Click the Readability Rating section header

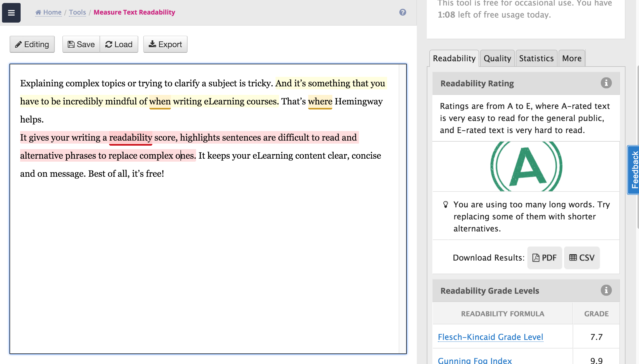[x=526, y=83]
